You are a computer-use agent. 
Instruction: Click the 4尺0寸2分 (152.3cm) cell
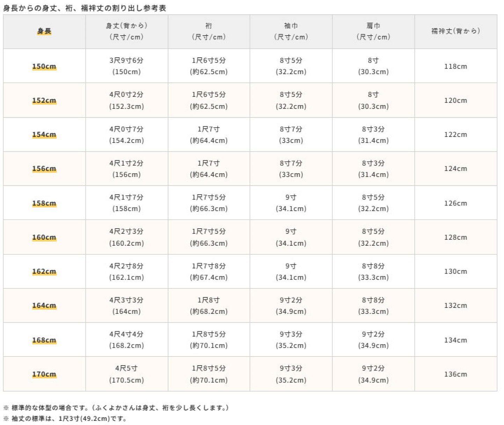coord(127,100)
